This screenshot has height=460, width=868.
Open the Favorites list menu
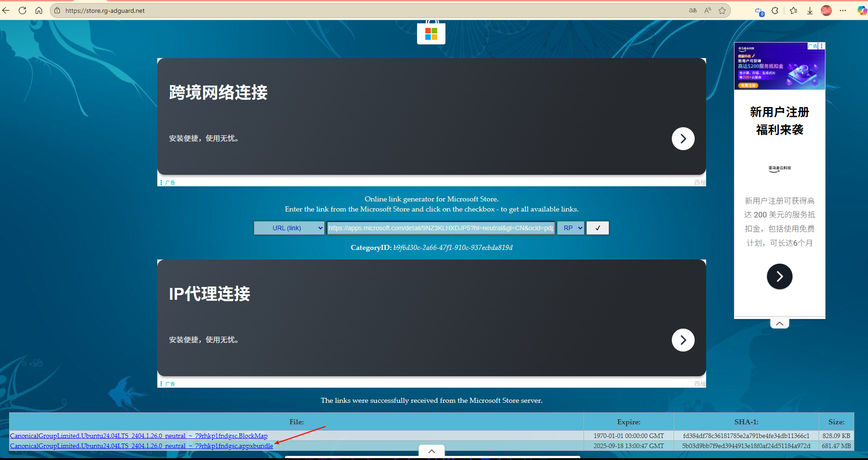pyautogui.click(x=793, y=11)
